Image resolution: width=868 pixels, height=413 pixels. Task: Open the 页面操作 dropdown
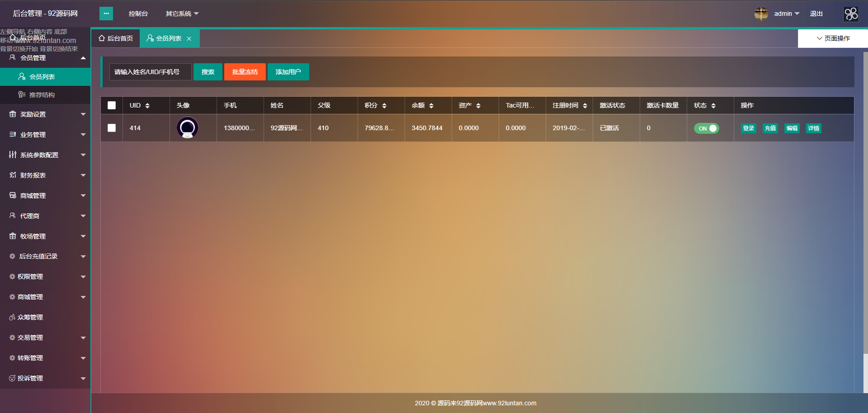[x=833, y=38]
